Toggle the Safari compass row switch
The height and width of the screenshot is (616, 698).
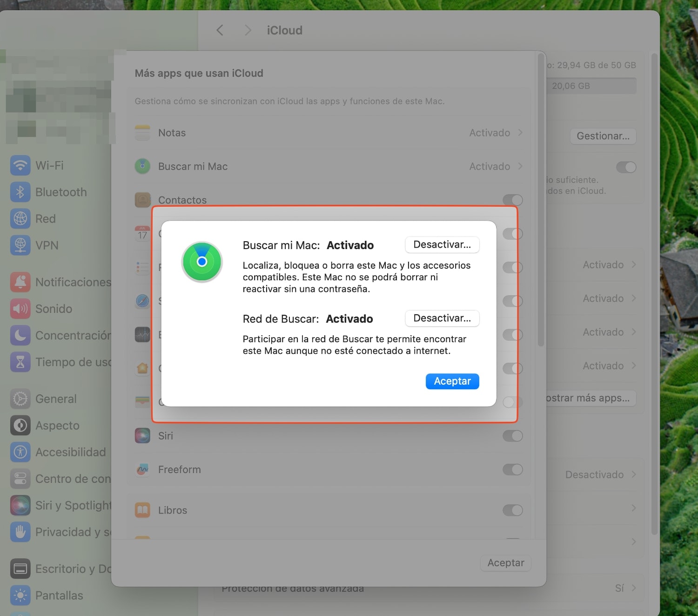coord(513,301)
